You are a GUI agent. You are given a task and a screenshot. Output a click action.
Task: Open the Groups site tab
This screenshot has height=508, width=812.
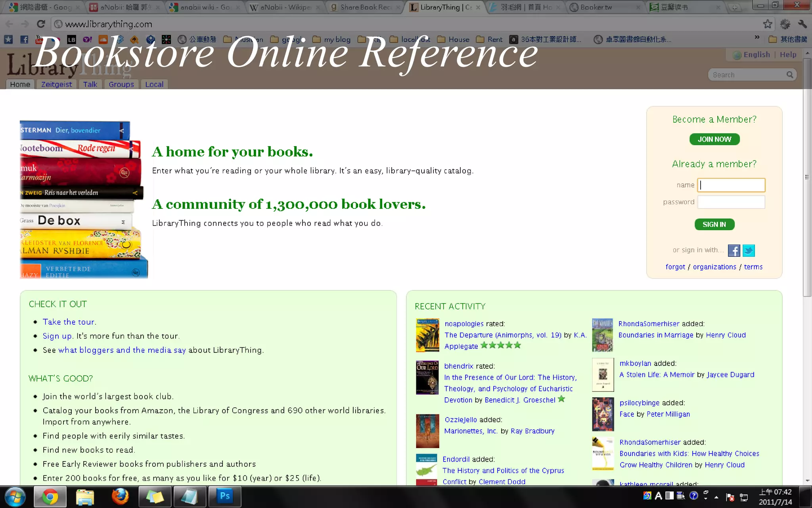[x=121, y=84]
